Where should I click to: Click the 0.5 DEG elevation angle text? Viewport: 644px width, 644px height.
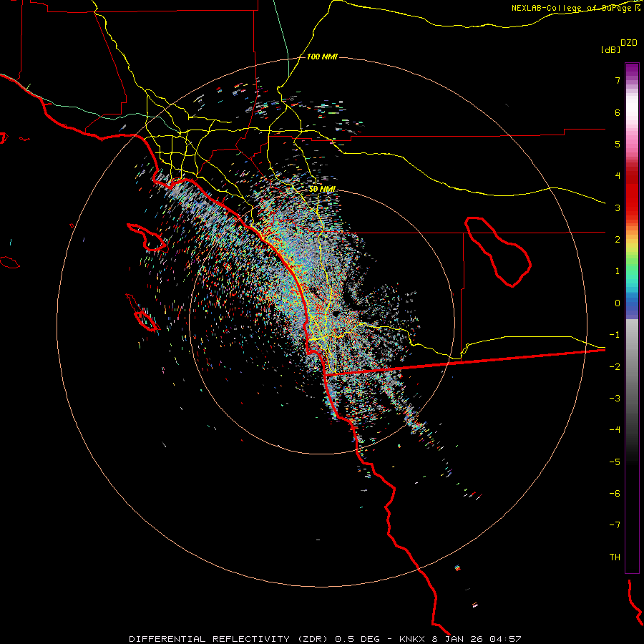[x=358, y=639]
